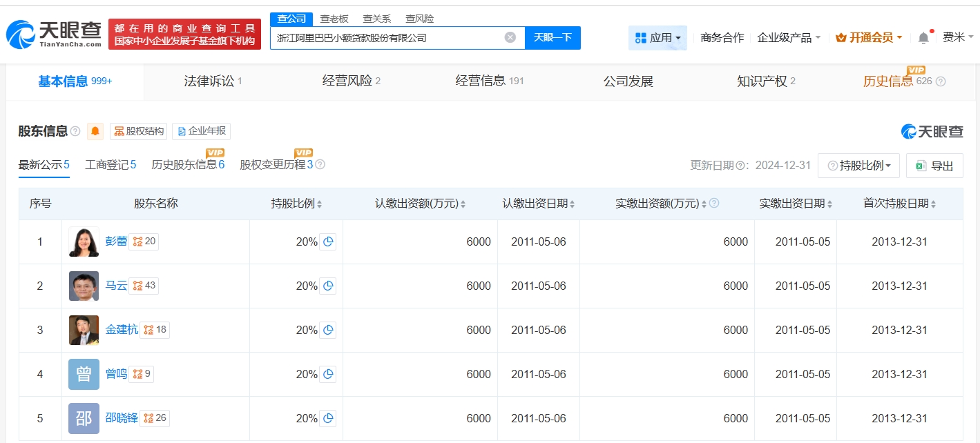This screenshot has width=980, height=443.
Task: Open shareholder 金建杭's profile link
Action: click(x=122, y=330)
